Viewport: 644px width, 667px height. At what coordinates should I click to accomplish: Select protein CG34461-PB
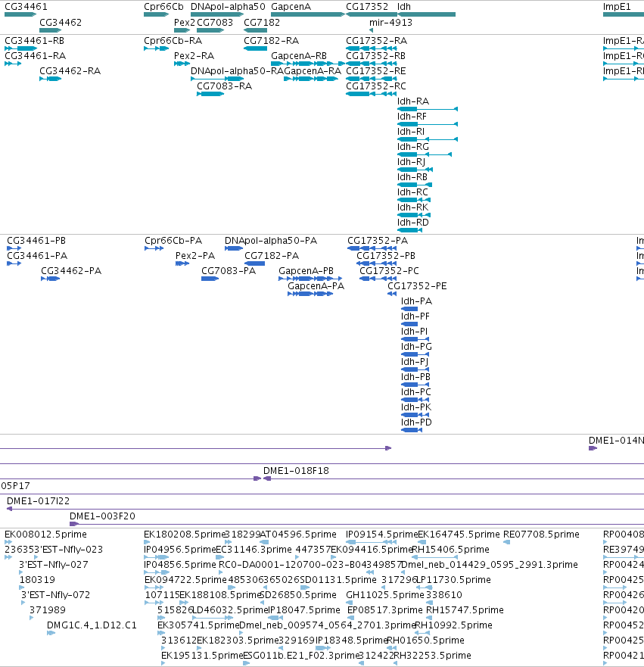pos(14,248)
